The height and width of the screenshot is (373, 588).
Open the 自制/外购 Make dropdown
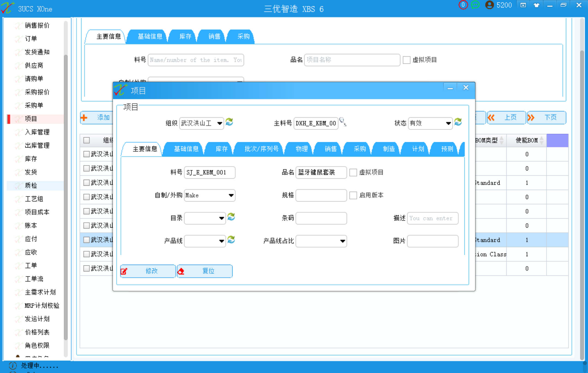[x=210, y=195]
